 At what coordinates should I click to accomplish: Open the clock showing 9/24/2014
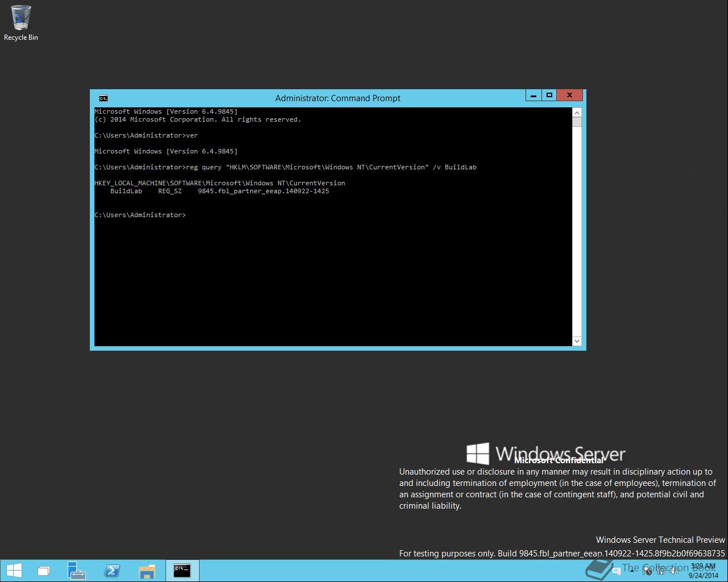click(703, 571)
